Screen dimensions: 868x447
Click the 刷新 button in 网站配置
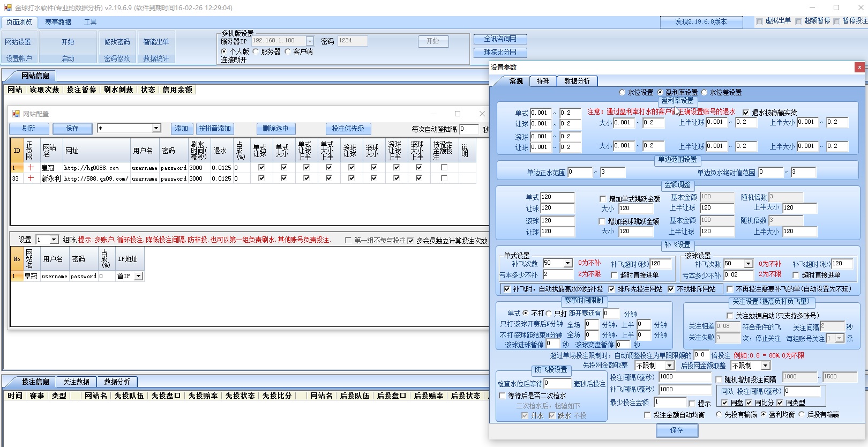point(29,129)
